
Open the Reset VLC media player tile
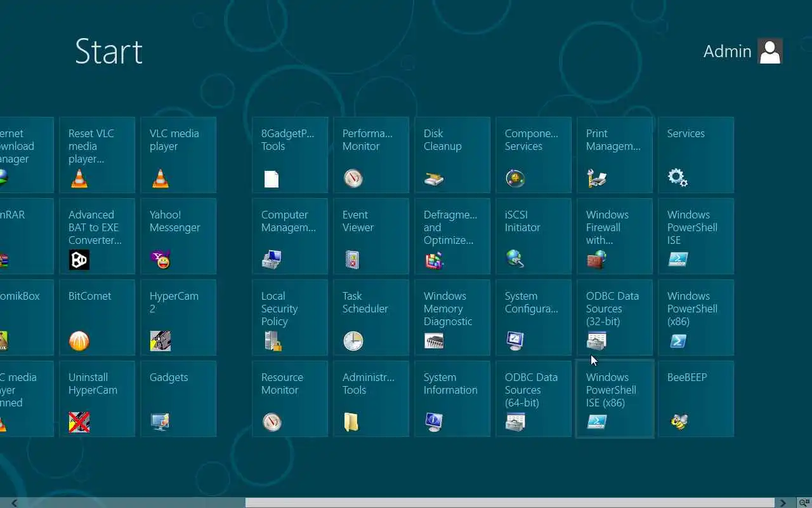click(x=97, y=155)
